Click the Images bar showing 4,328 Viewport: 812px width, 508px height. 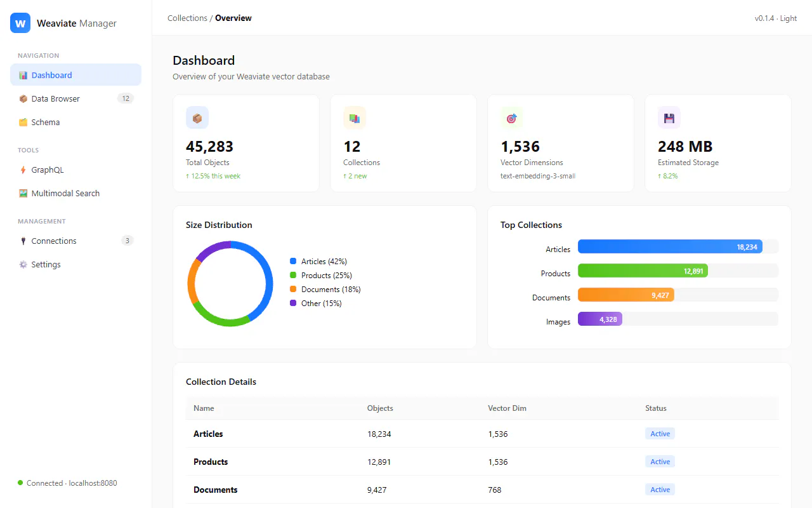pyautogui.click(x=600, y=319)
